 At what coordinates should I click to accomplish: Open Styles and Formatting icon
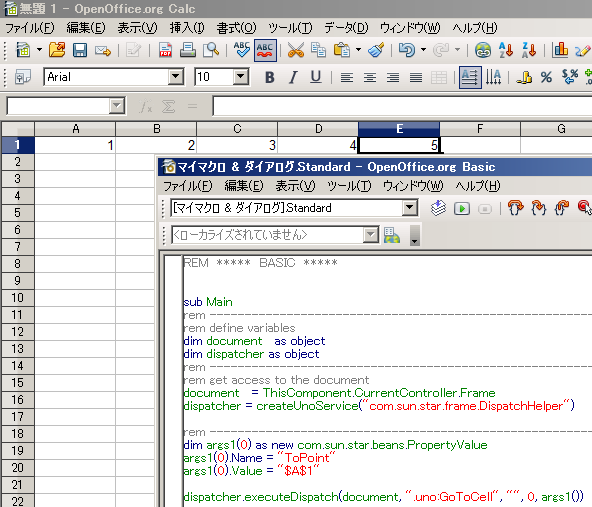[x=23, y=77]
